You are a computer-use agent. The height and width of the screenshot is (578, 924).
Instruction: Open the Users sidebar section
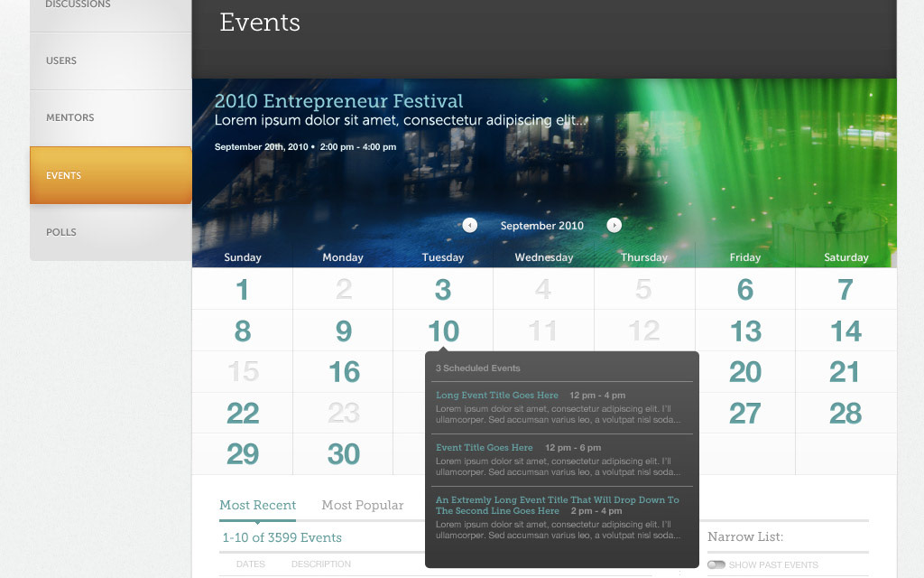point(61,61)
